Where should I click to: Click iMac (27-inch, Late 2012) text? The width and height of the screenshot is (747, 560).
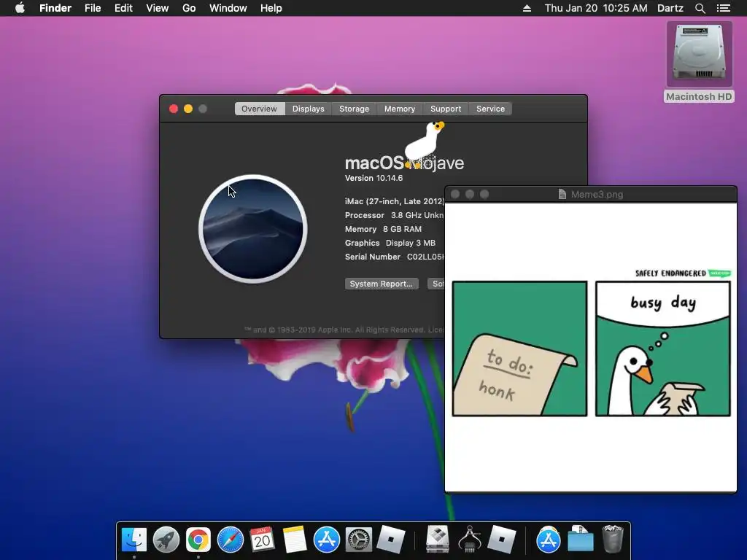coord(395,201)
